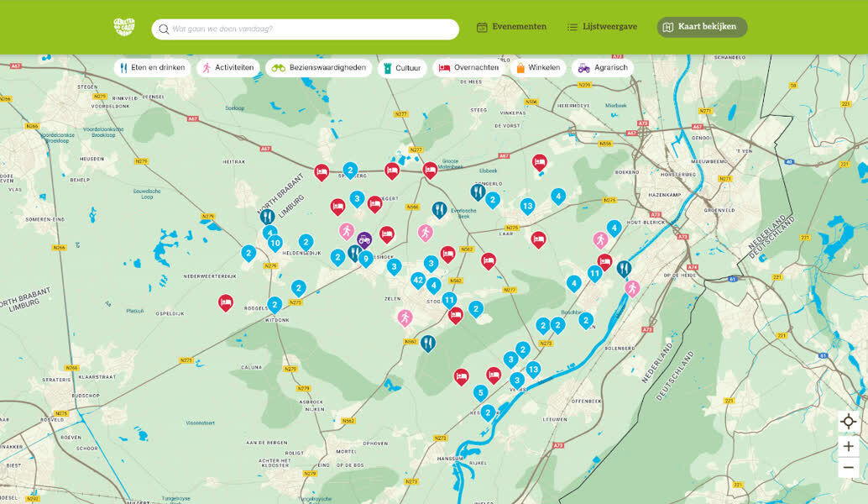
Task: Toggle the Bezienswaardigheden filter
Action: tap(319, 68)
